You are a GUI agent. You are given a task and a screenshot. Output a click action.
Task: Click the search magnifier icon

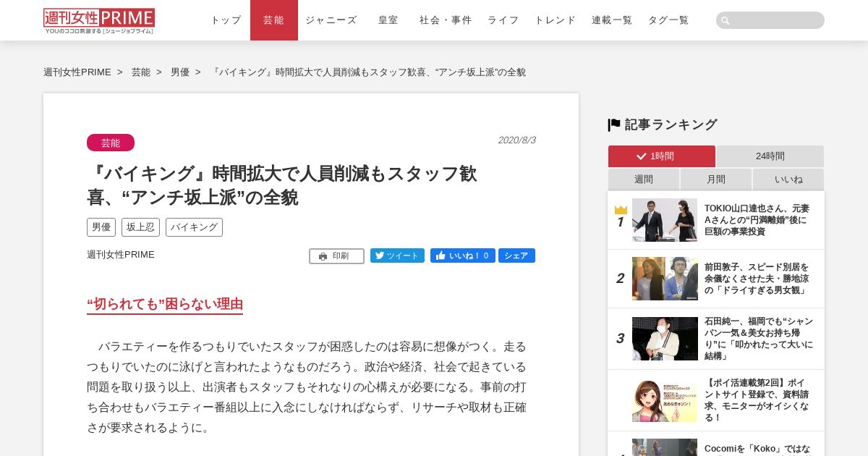pos(726,20)
